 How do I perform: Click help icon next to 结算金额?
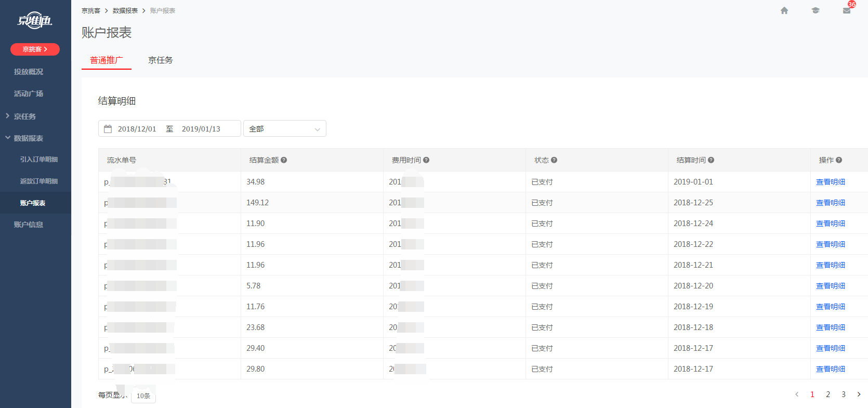pyautogui.click(x=284, y=160)
